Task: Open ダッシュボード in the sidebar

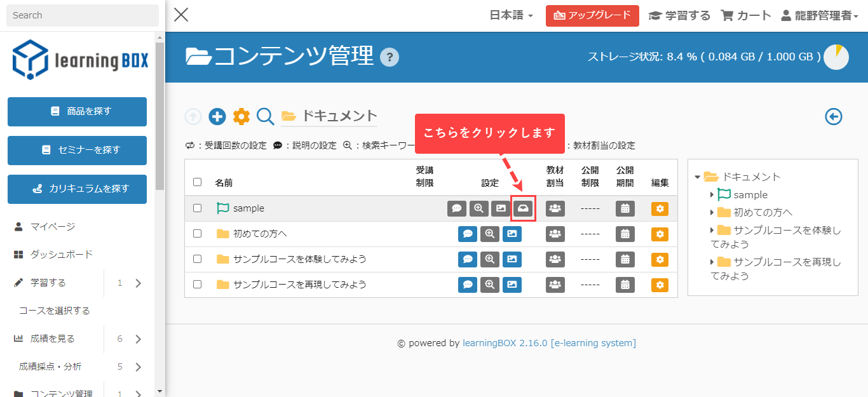Action: click(x=62, y=254)
